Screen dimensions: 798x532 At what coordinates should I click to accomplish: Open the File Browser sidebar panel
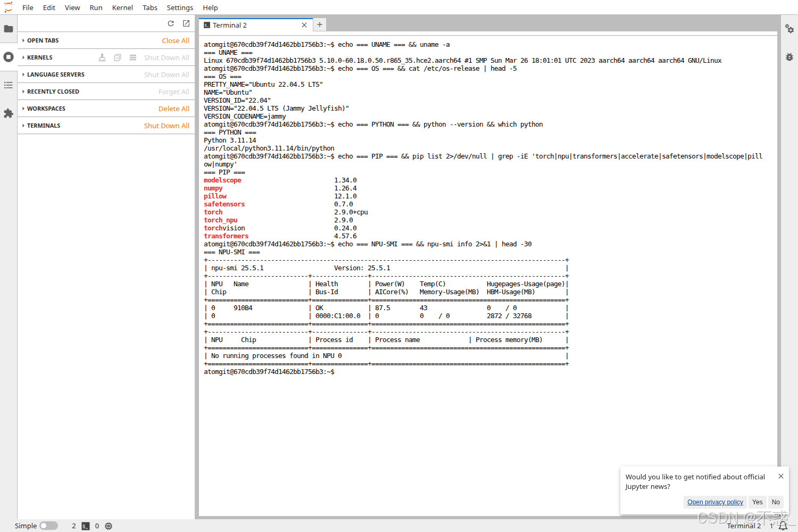pos(9,29)
